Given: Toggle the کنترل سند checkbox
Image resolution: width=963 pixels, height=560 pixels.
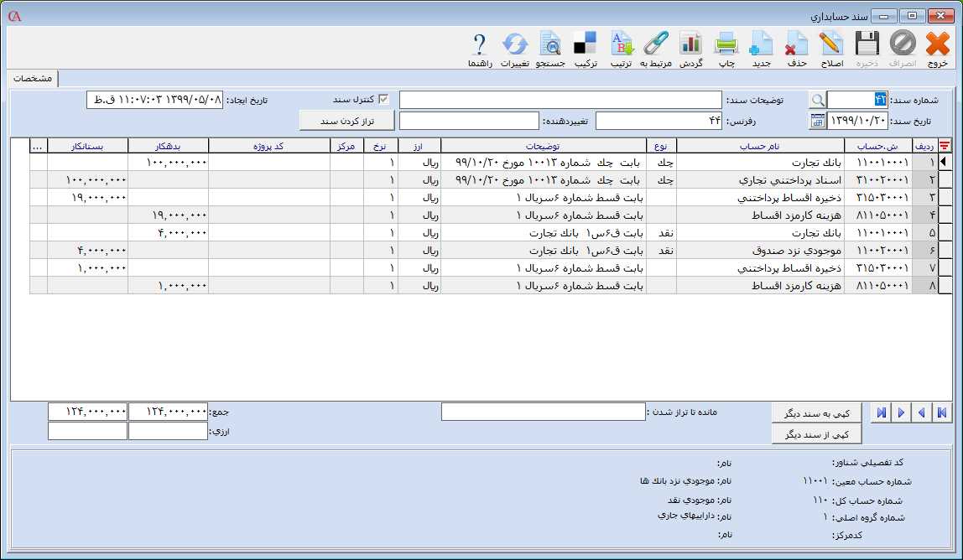Looking at the screenshot, I should click(x=384, y=100).
